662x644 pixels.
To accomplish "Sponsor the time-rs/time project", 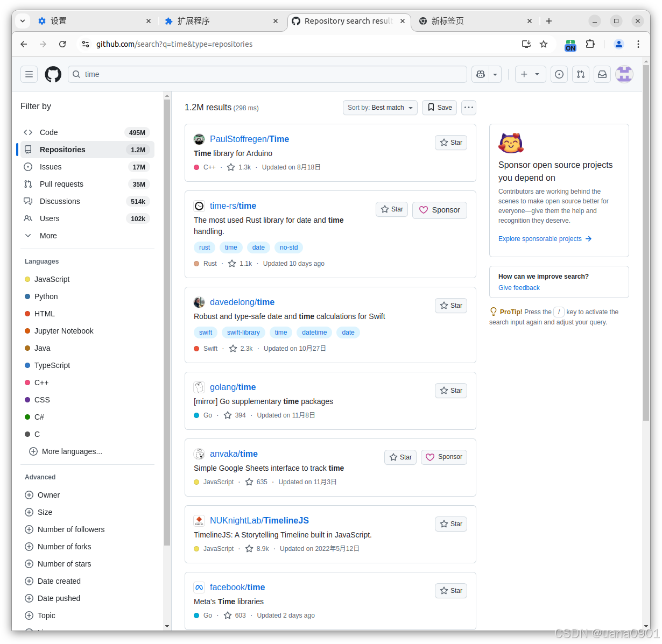I will tap(440, 210).
